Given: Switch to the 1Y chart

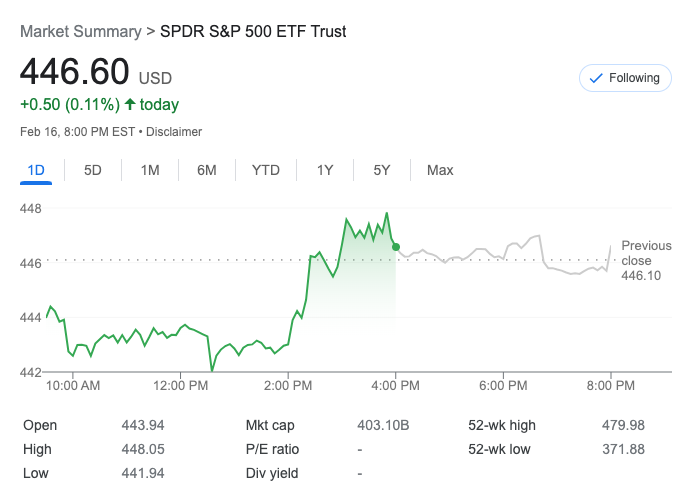Looking at the screenshot, I should 325,170.
